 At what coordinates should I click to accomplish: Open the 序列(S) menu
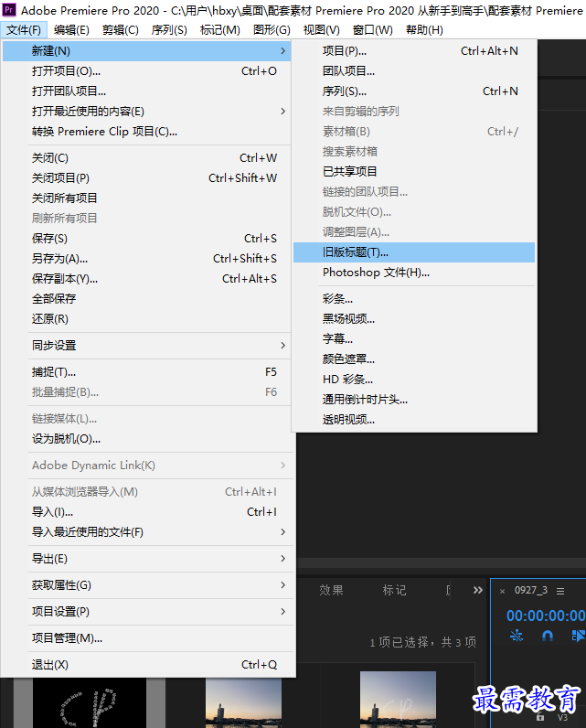[169, 30]
